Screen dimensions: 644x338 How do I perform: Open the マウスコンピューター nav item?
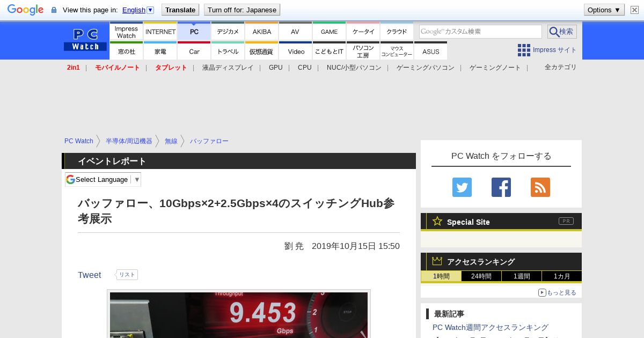[x=397, y=52]
